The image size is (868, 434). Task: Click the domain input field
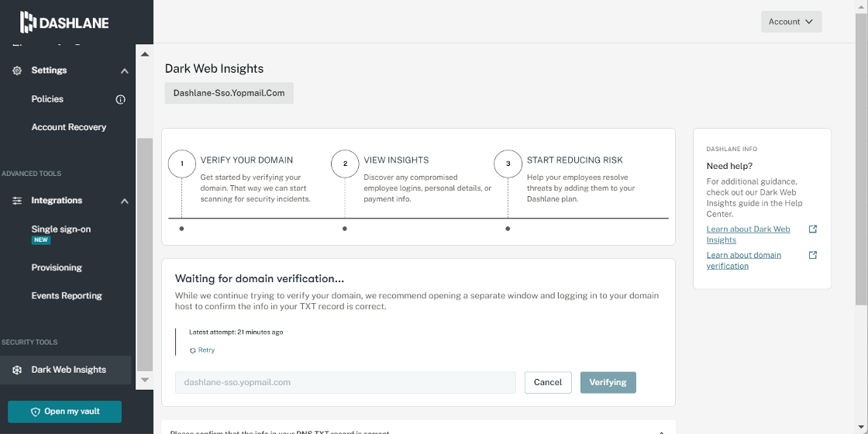pos(346,383)
